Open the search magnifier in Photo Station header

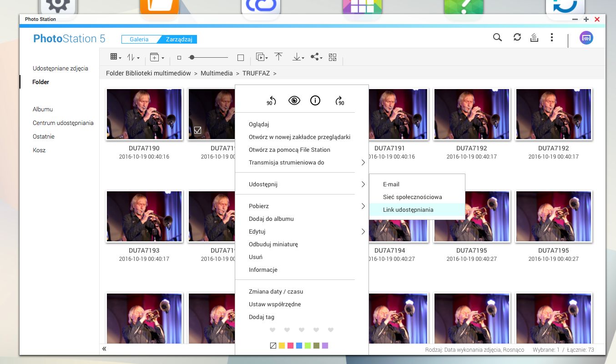tap(498, 38)
